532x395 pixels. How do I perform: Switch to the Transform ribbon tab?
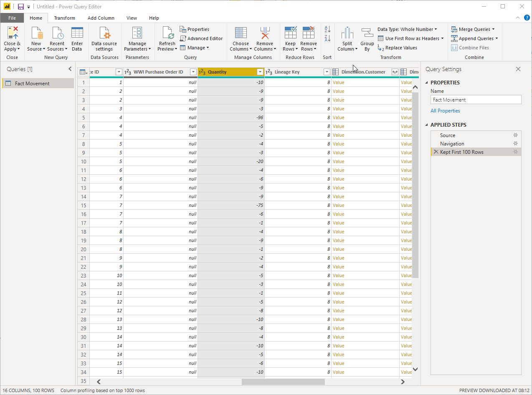coord(64,18)
